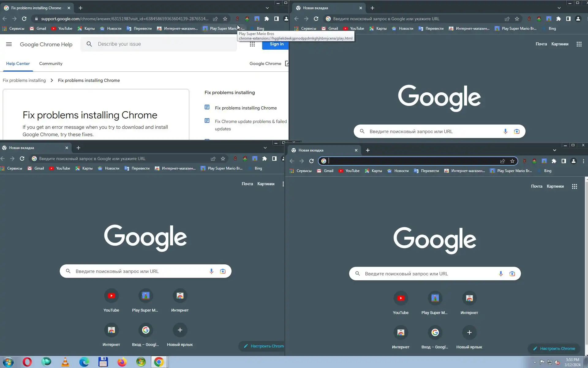
Task: Select the Help Center tab
Action: tap(18, 63)
